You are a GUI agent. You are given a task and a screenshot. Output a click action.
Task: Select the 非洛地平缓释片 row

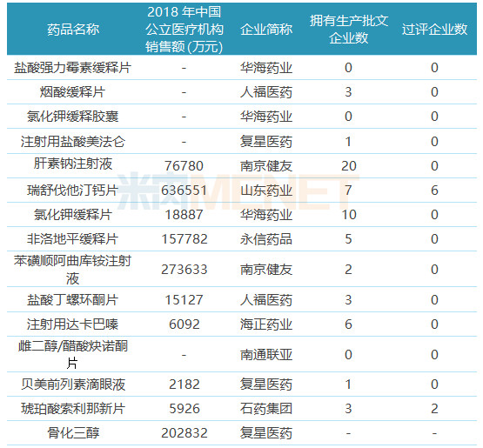click(x=242, y=239)
